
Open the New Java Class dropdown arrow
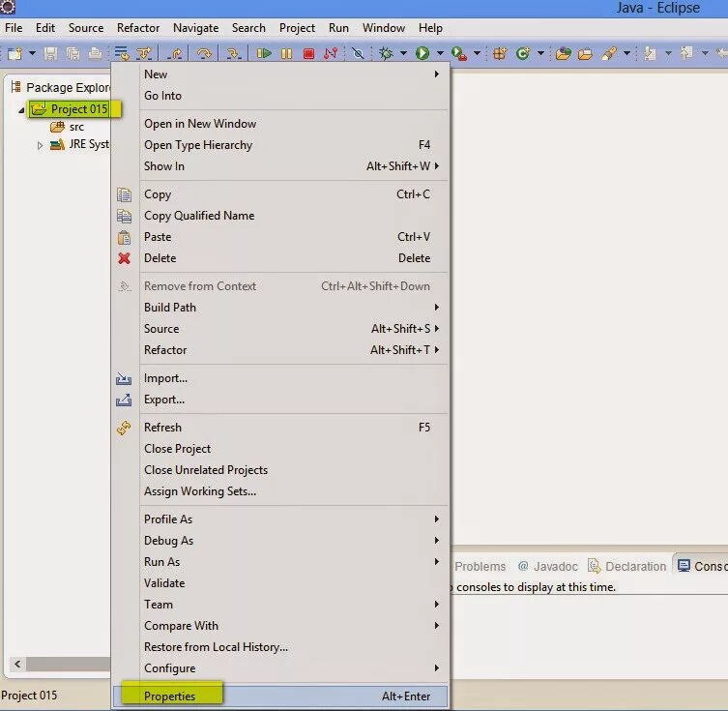tap(540, 53)
